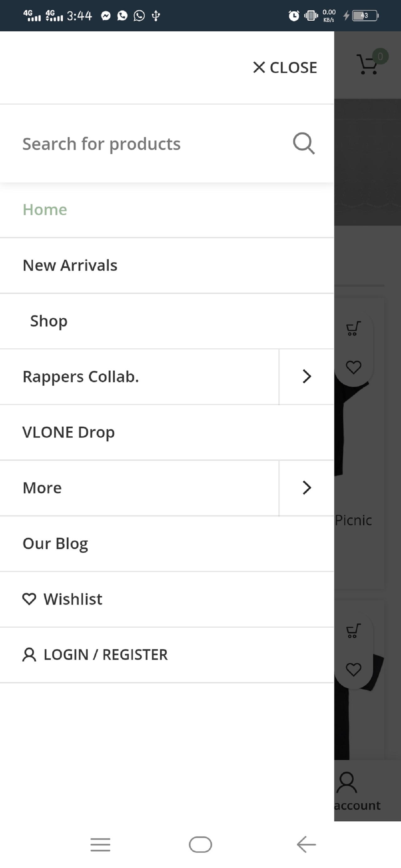This screenshot has width=401, height=868.
Task: Expand the Rappers Collab. submenu arrow
Action: [306, 376]
